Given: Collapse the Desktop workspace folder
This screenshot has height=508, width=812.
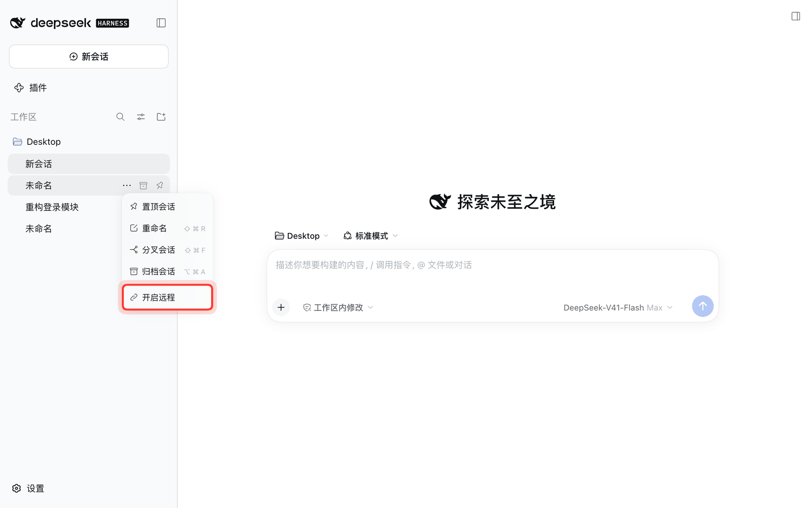Looking at the screenshot, I should [x=37, y=142].
